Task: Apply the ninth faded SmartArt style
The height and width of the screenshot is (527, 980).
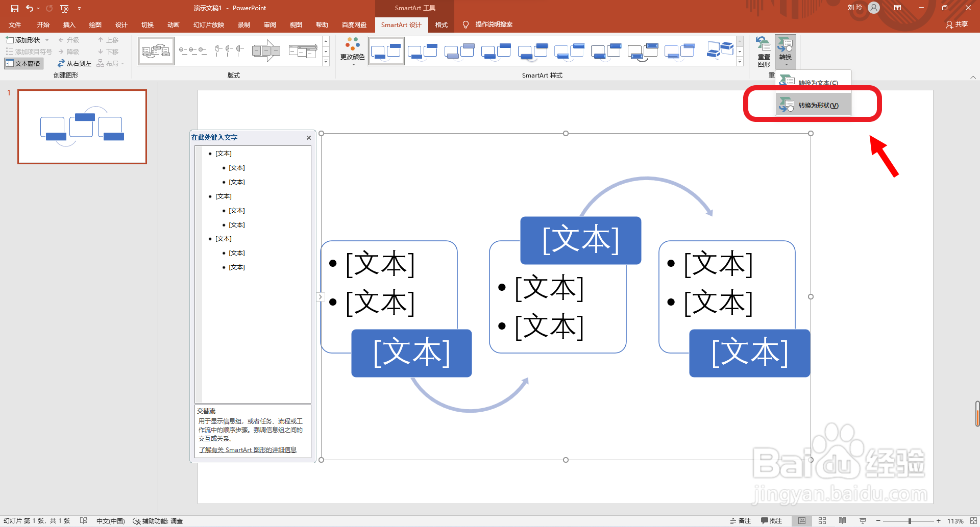Action: click(x=680, y=51)
